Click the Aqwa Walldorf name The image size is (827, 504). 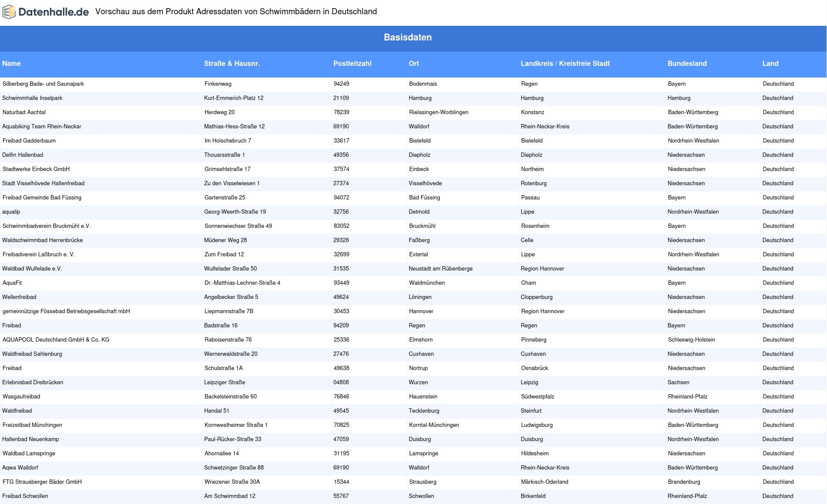pos(20,468)
